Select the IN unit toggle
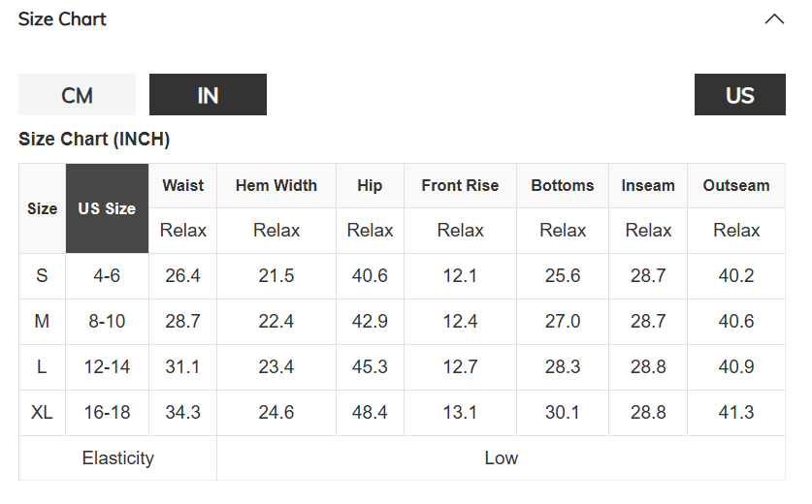 pos(208,95)
